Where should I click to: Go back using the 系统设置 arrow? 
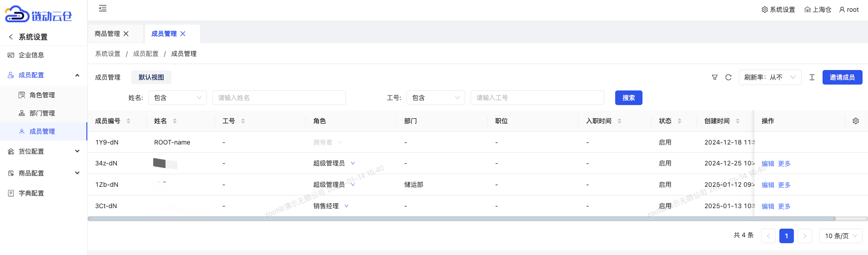pos(11,37)
